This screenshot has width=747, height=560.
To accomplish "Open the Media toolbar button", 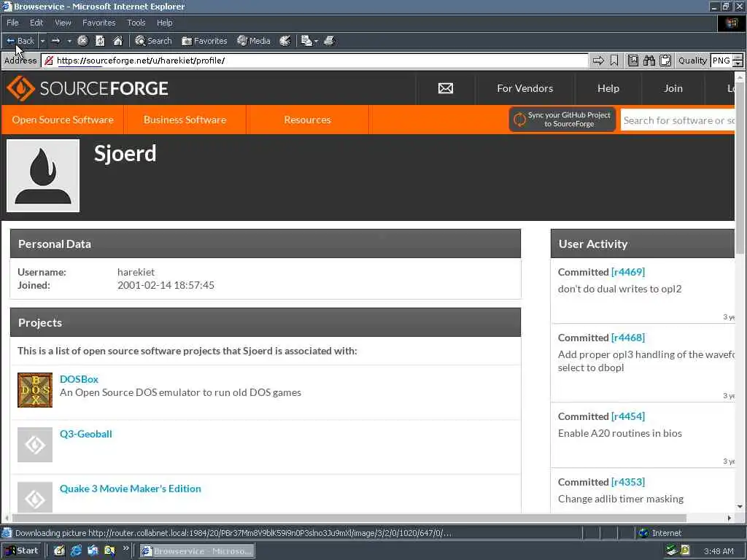I will coord(254,41).
